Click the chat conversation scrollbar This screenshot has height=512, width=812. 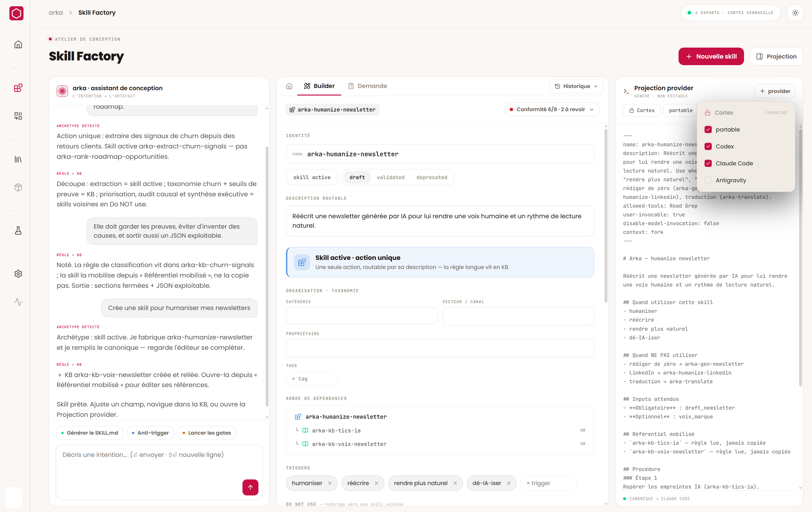pyautogui.click(x=267, y=277)
